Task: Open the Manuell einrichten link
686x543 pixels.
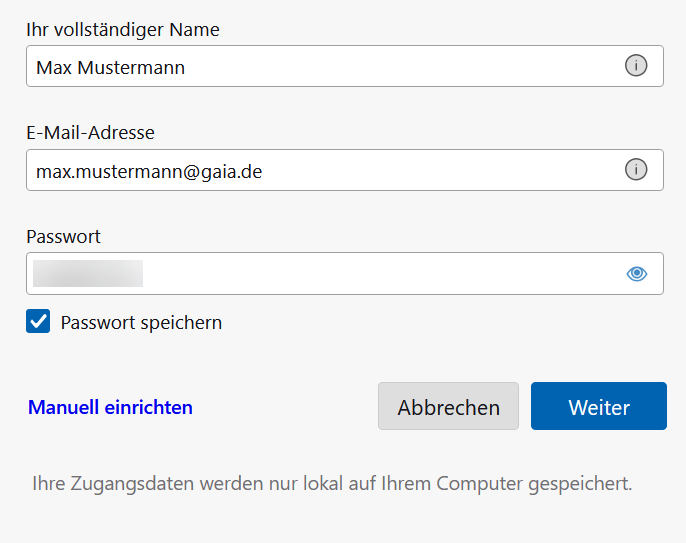Action: (x=110, y=407)
